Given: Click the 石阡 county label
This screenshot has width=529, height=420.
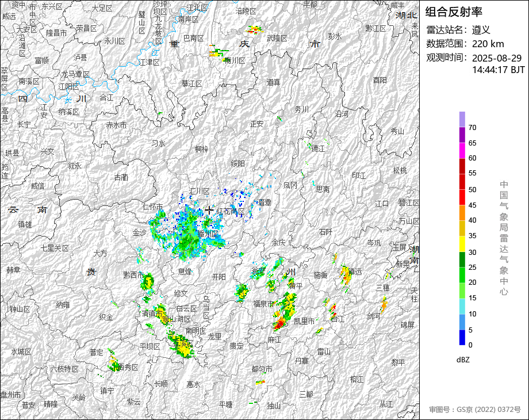Looking at the screenshot, I should pos(325,232).
